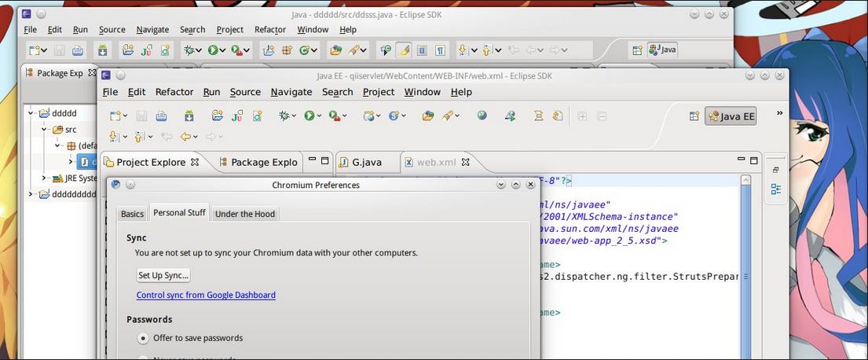868x360 pixels.
Task: Open Control sync from Google Dashboard link
Action: coord(206,296)
